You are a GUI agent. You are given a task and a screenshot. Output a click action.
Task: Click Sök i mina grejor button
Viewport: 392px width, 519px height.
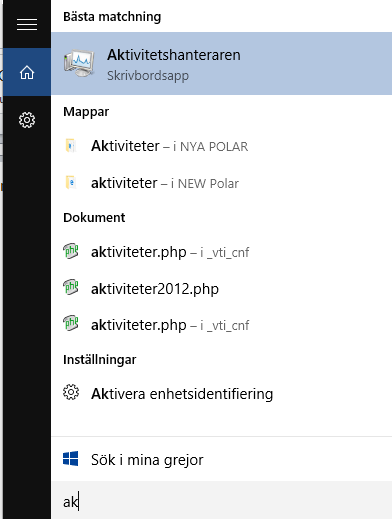(x=221, y=459)
